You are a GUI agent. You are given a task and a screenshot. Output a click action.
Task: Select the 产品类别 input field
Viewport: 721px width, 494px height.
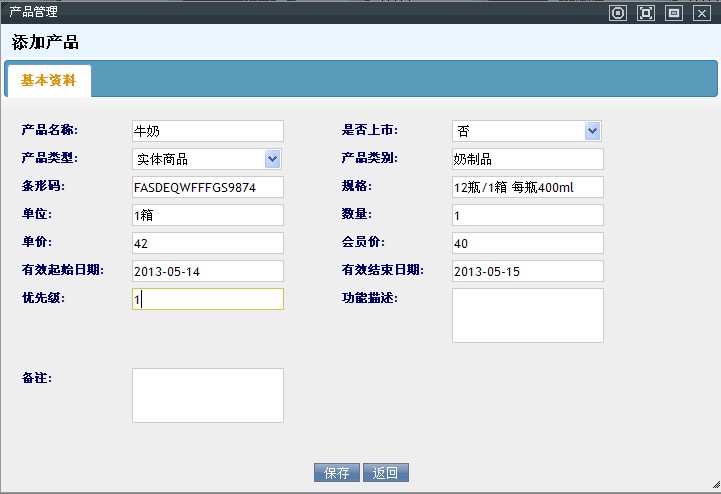click(x=527, y=159)
